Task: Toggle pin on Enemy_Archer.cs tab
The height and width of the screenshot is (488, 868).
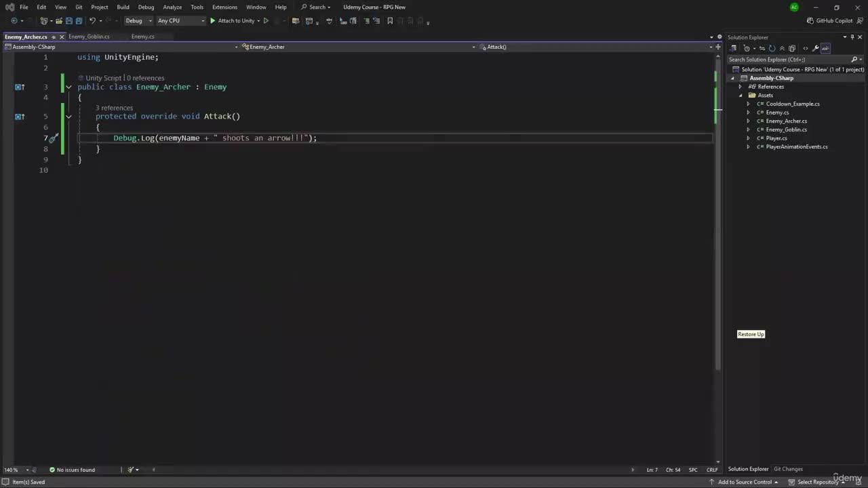Action: click(x=54, y=37)
